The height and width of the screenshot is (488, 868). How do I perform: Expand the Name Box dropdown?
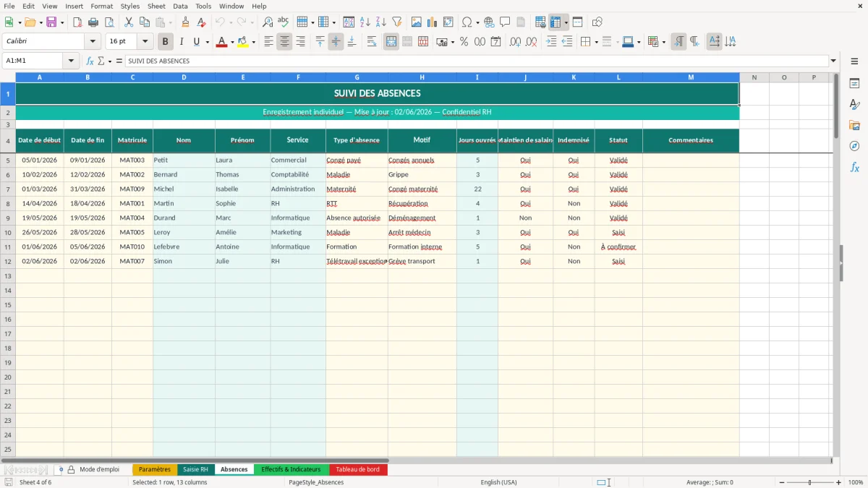[x=71, y=61]
